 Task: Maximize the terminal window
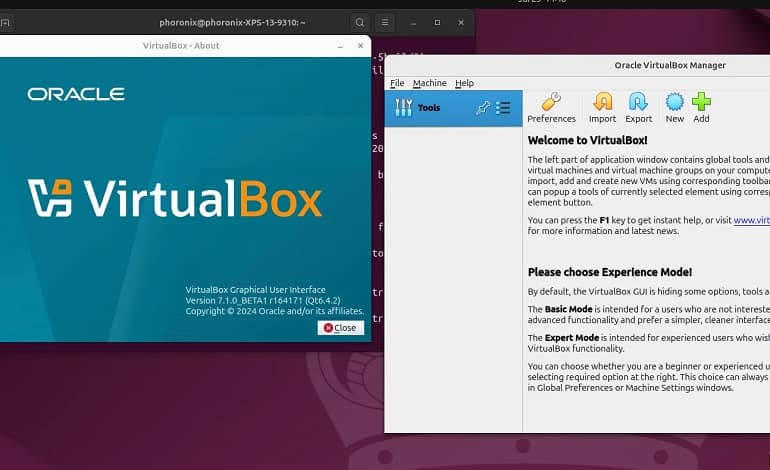click(x=437, y=23)
